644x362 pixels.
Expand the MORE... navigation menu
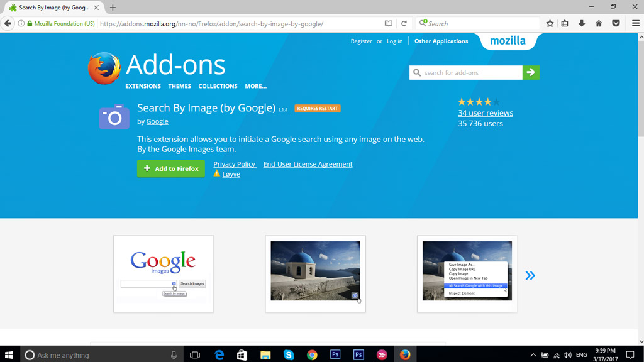tap(255, 86)
